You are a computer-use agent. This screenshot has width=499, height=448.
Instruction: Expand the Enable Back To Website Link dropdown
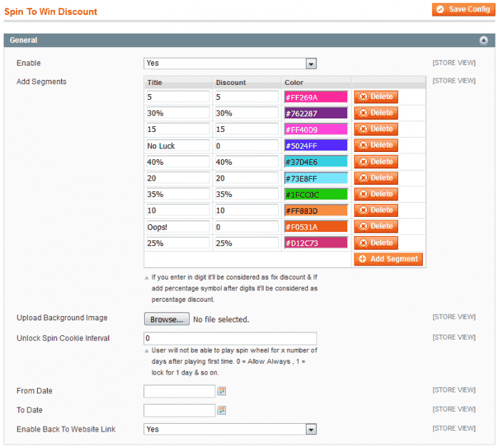(230, 429)
